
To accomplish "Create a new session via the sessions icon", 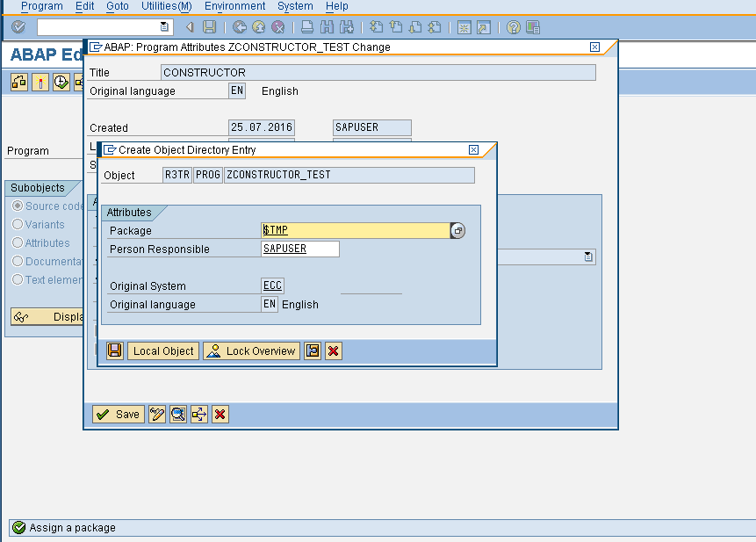I will tap(463, 27).
